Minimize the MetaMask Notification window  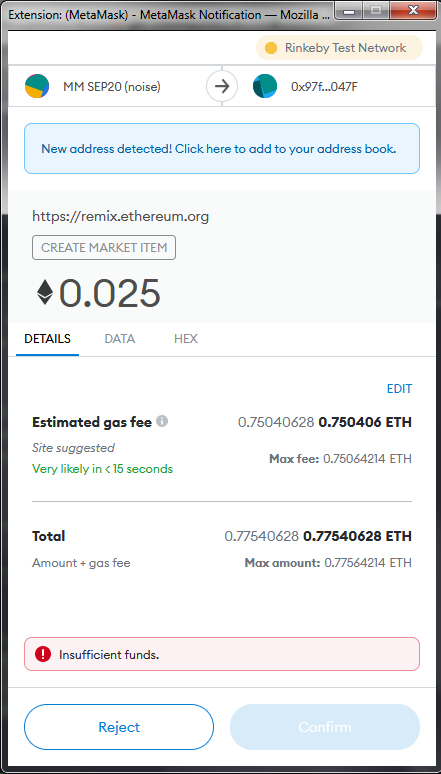point(351,10)
